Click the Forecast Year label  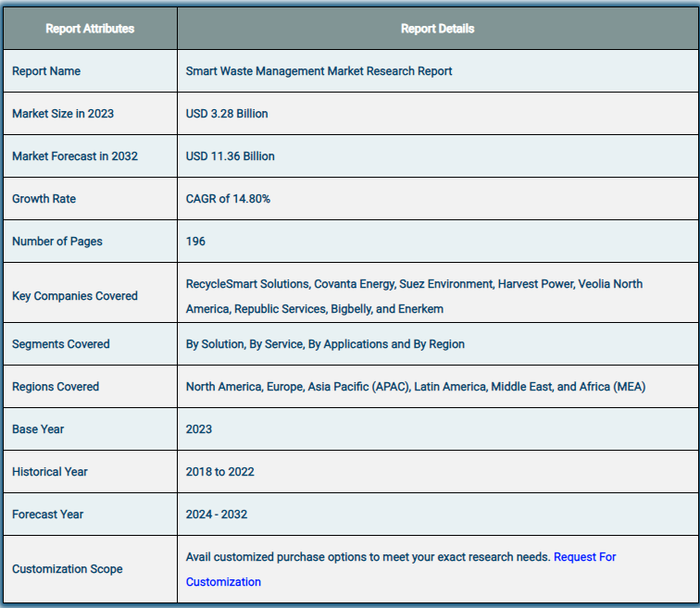[x=48, y=515]
